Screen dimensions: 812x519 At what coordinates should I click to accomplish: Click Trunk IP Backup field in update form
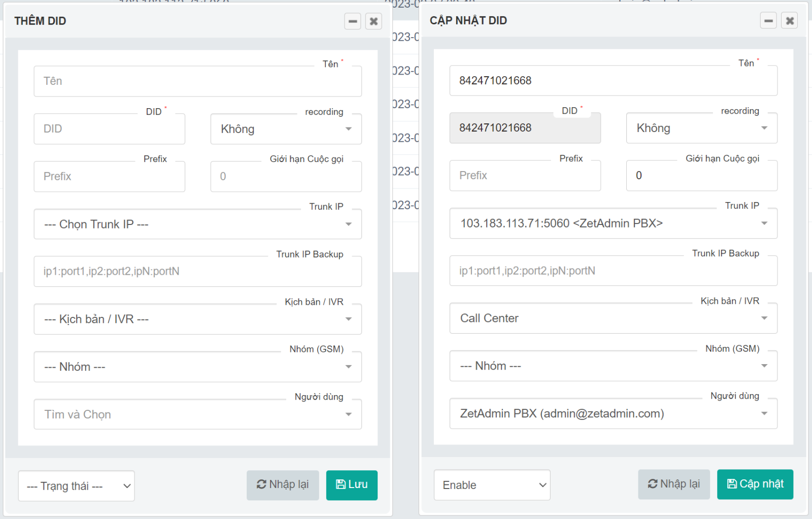pyautogui.click(x=613, y=271)
